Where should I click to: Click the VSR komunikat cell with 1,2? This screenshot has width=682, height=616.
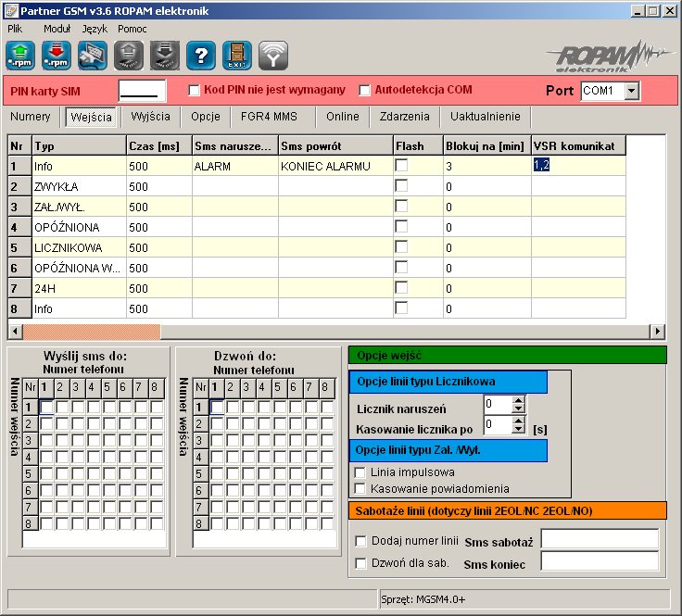click(578, 166)
